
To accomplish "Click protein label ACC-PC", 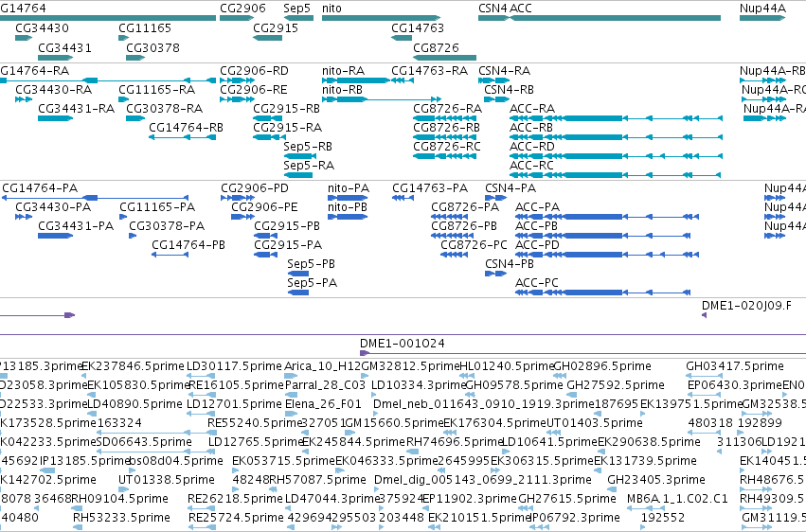I will (x=537, y=282).
